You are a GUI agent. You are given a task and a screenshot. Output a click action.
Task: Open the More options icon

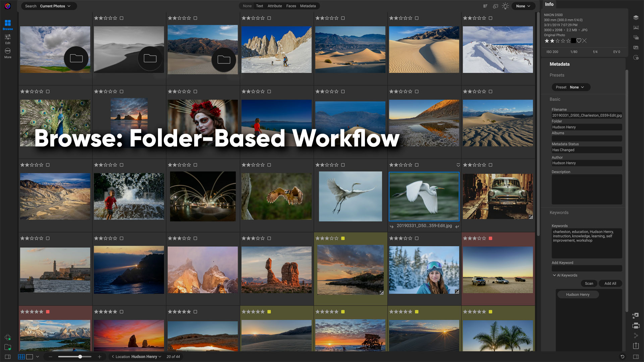pos(8,53)
